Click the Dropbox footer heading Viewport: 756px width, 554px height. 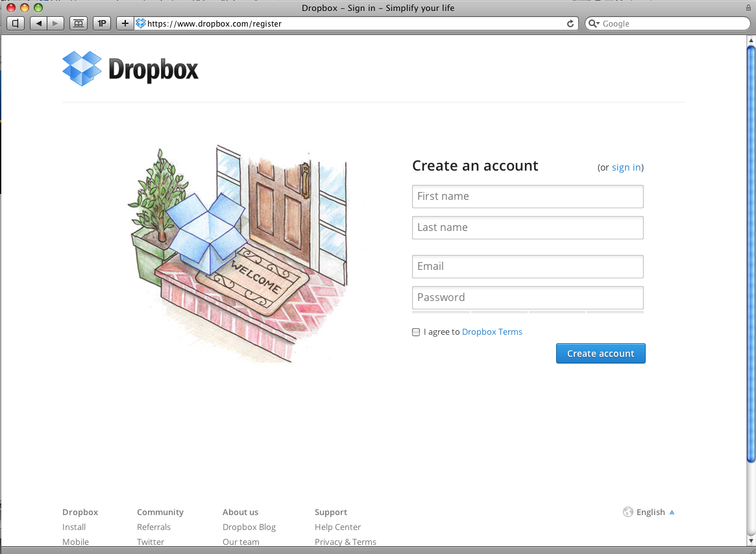tap(80, 512)
